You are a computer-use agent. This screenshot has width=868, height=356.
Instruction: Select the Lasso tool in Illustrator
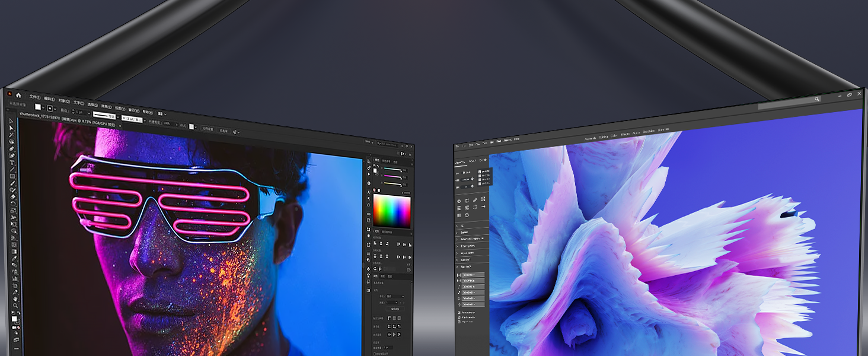pyautogui.click(x=12, y=141)
